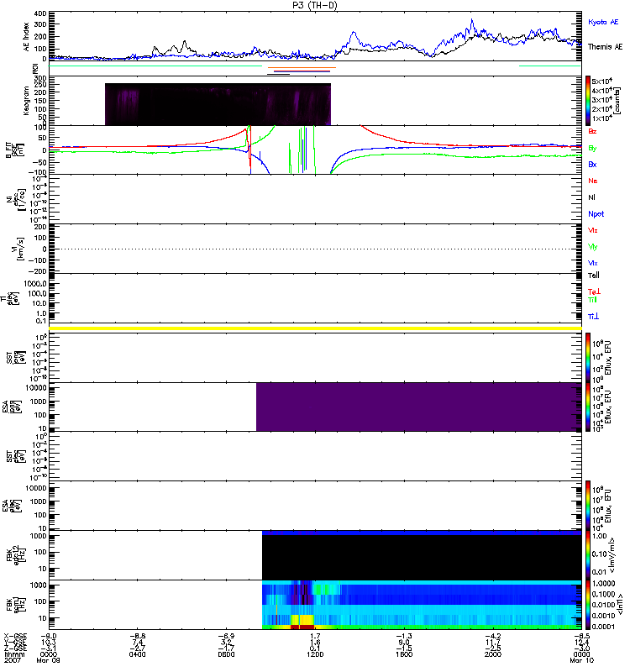The height and width of the screenshot is (672, 630).
Task: Click the Keogram axis label
Action: click(x=26, y=101)
